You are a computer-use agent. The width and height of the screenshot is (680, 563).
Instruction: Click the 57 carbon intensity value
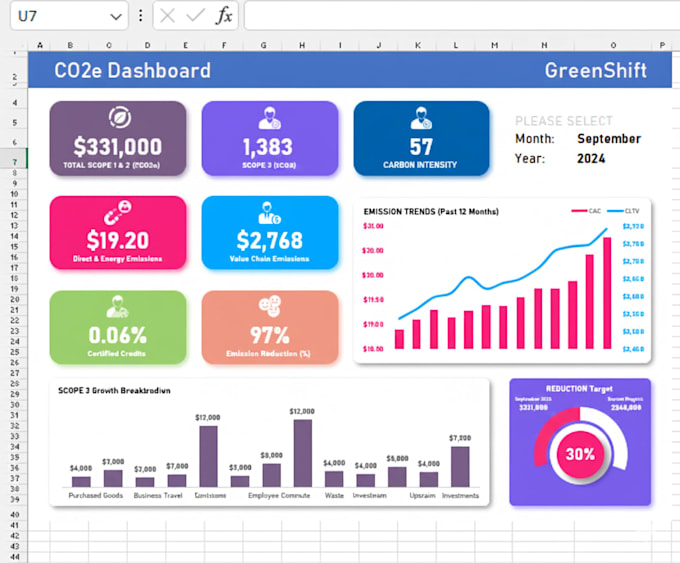click(421, 147)
